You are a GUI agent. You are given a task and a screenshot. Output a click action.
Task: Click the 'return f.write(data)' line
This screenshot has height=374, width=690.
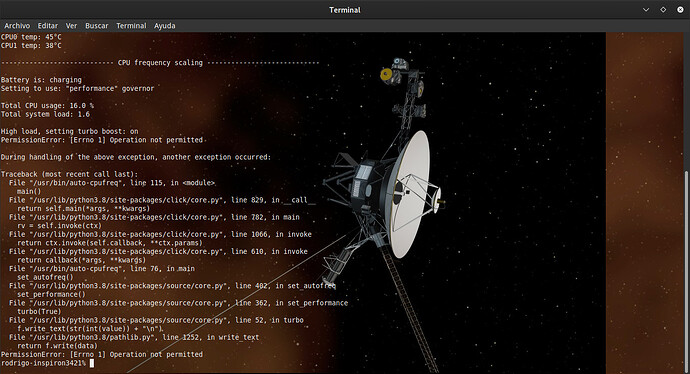click(57, 346)
